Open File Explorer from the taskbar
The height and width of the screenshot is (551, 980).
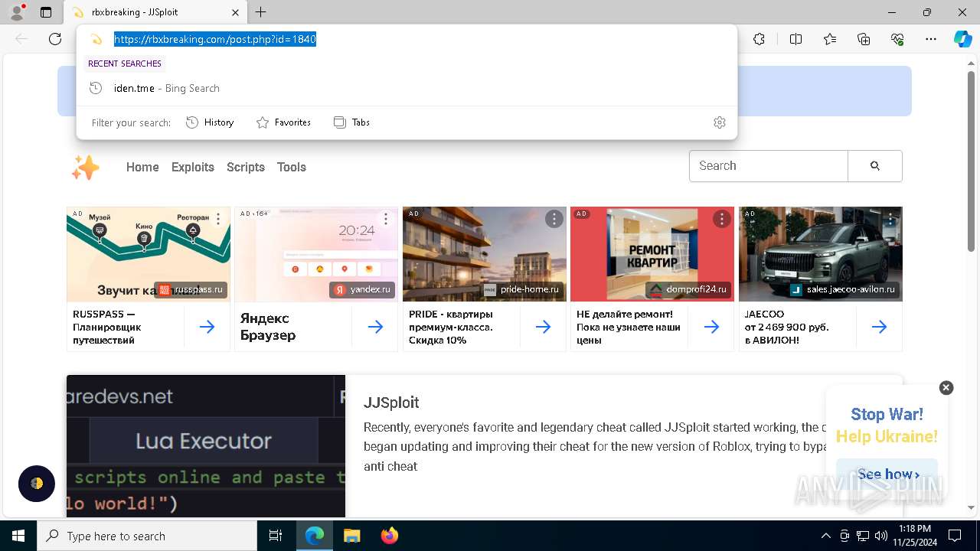tap(351, 536)
